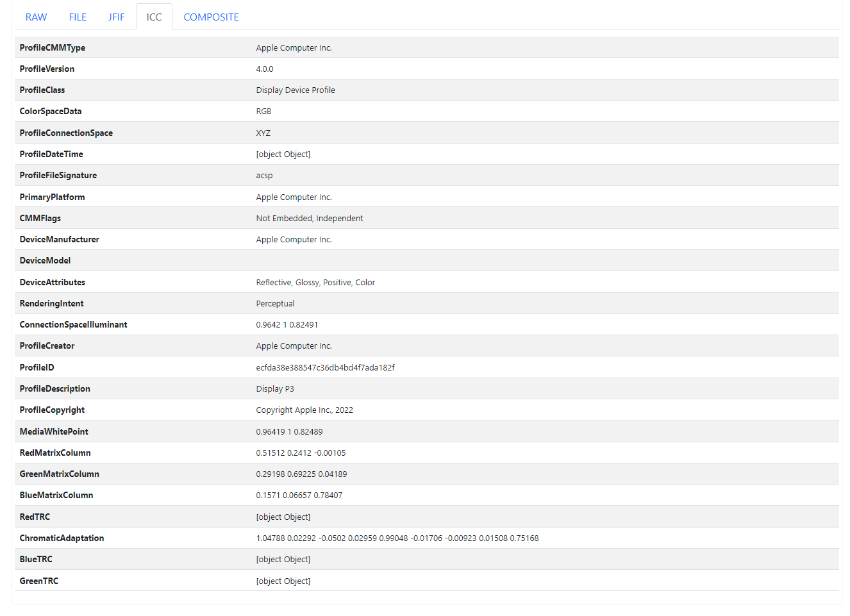The height and width of the screenshot is (616, 850).
Task: Click the PrimaryPlatform Apple Computer Inc. value
Action: (294, 197)
